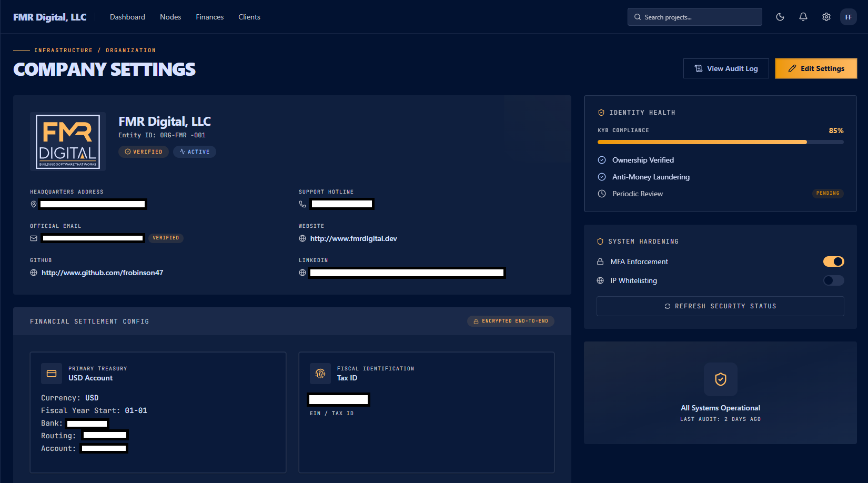
Task: Click the fingerprint Fiscal Identification icon
Action: (x=320, y=374)
